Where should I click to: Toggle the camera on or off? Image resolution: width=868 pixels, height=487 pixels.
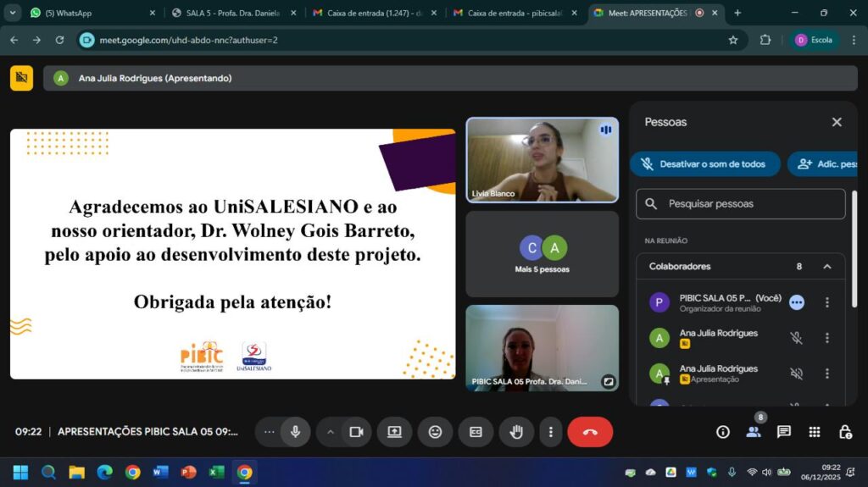tap(356, 432)
